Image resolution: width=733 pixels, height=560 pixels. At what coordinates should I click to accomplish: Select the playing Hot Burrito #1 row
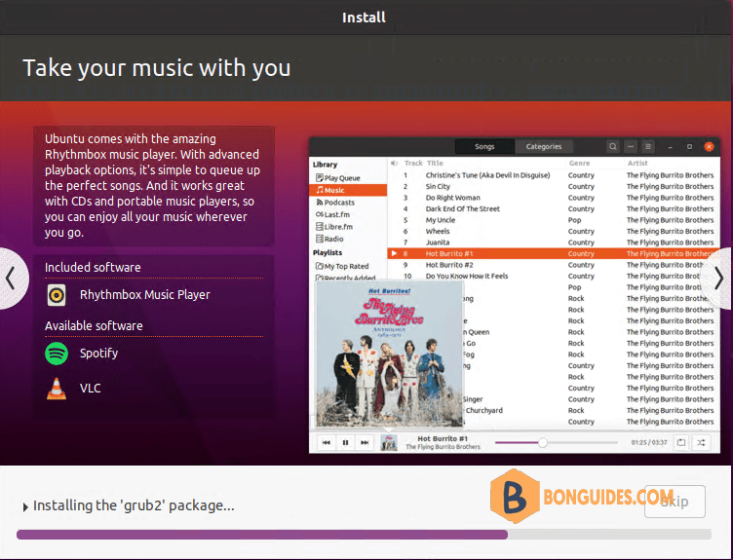point(554,253)
